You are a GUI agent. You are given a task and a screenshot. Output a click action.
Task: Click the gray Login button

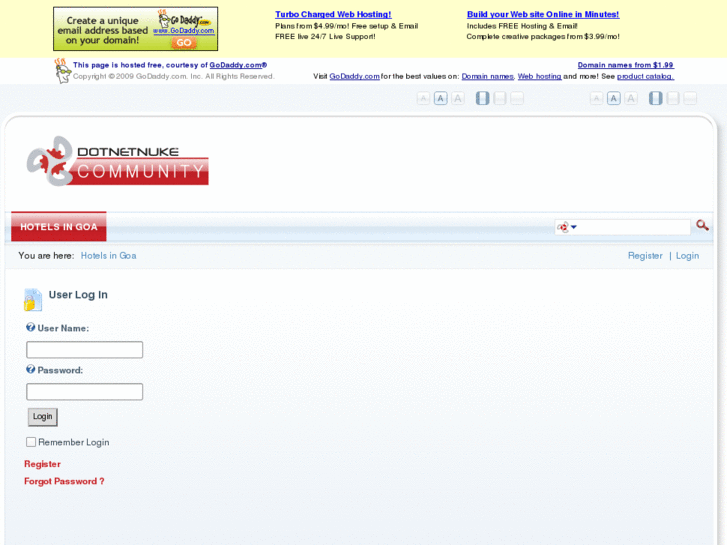point(43,417)
